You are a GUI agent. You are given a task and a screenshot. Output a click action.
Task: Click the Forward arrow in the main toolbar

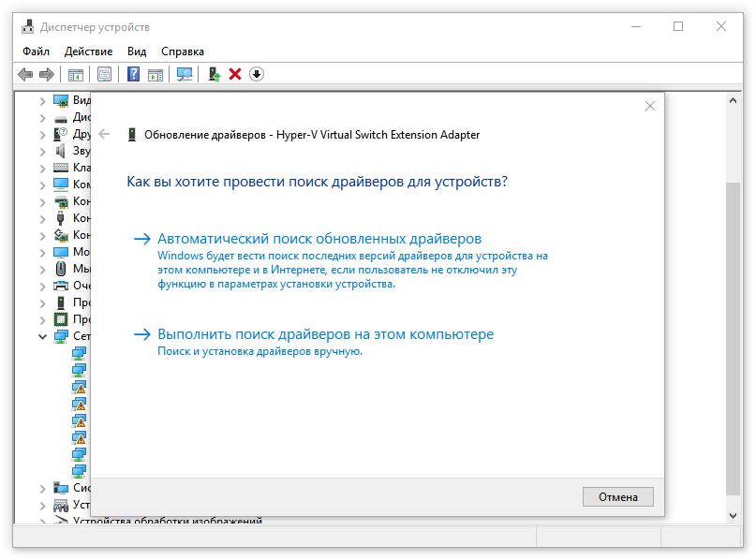[x=47, y=74]
